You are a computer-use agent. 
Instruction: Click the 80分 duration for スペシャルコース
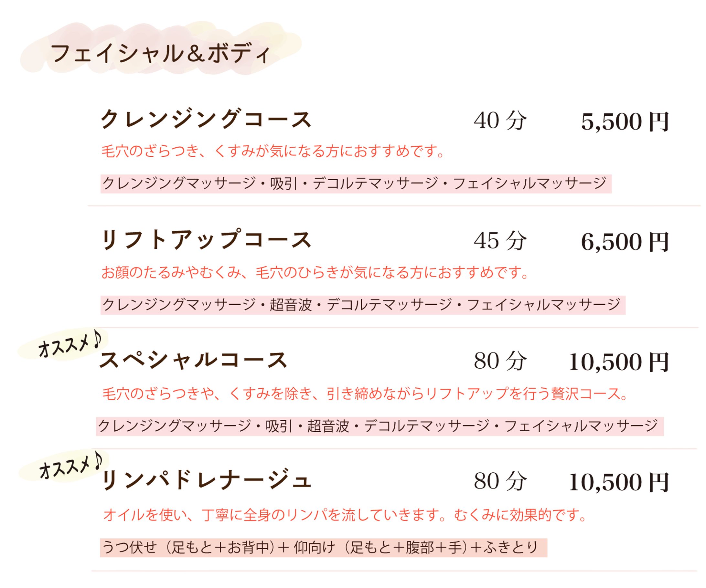coord(500,361)
